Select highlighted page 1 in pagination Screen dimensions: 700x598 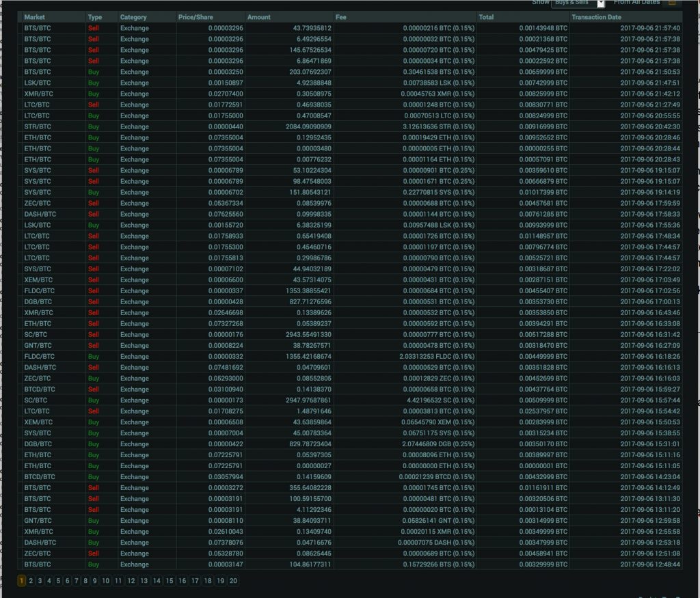point(21,581)
